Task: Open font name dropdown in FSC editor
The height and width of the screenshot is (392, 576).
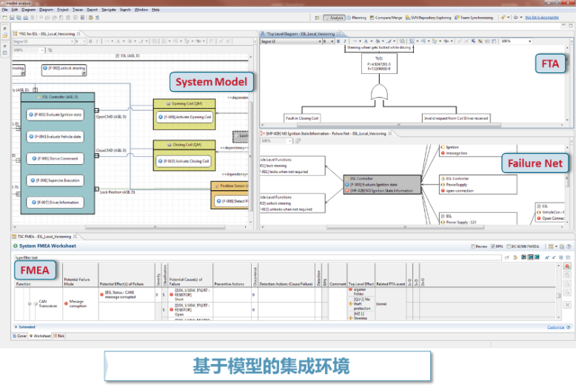Action: point(73,41)
